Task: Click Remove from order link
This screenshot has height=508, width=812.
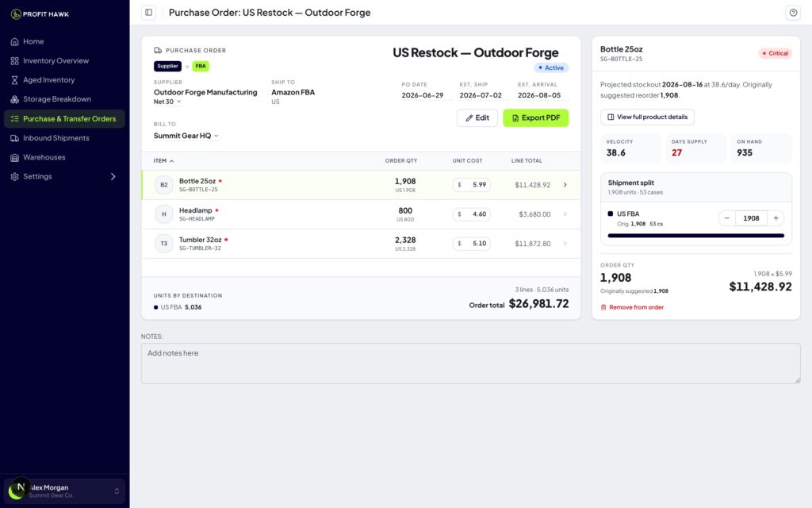Action: [632, 307]
